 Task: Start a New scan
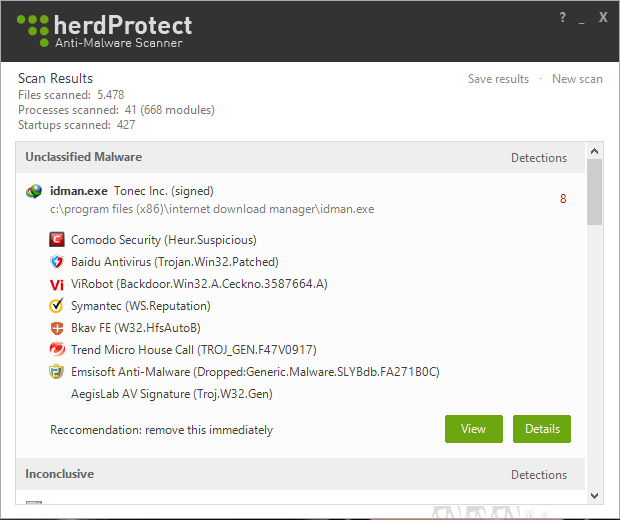pyautogui.click(x=577, y=79)
